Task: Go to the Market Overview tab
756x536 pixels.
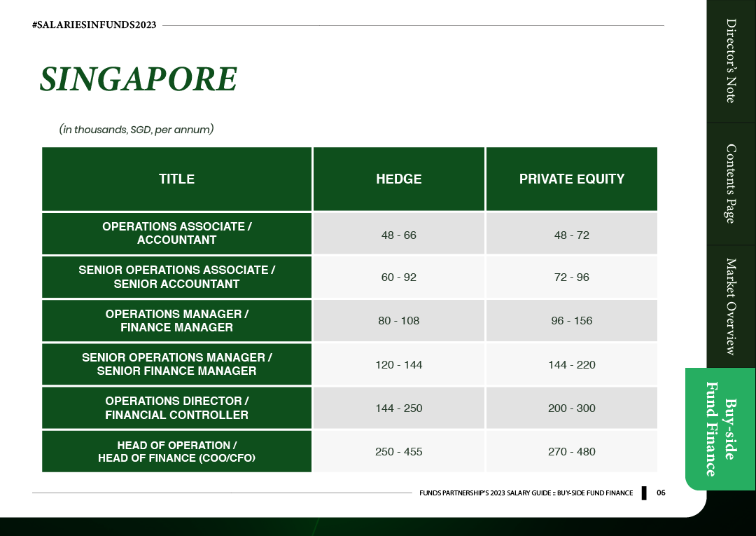Action: point(731,306)
